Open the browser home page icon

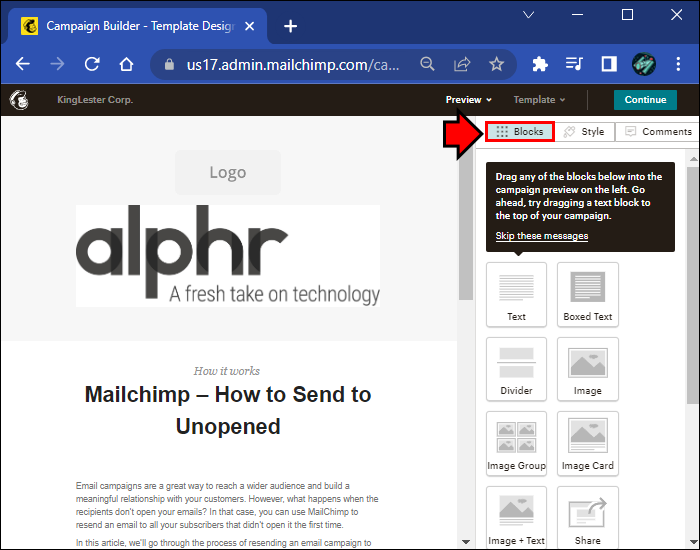(x=126, y=64)
